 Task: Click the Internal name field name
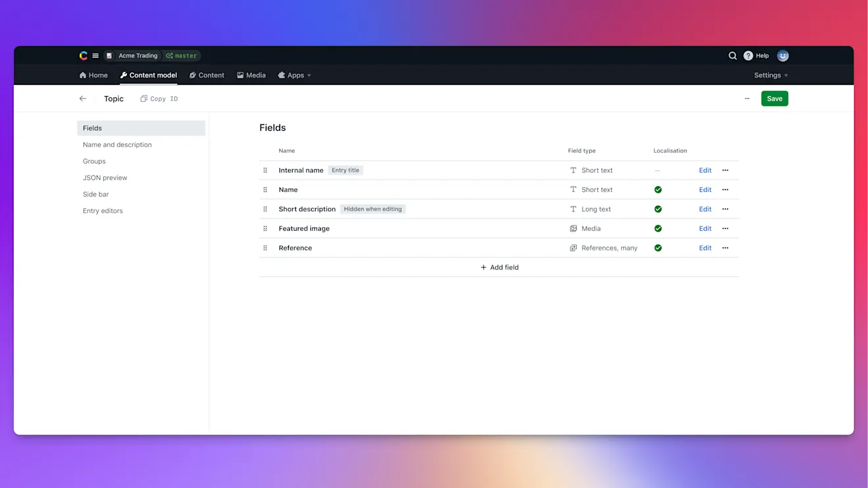tap(301, 170)
